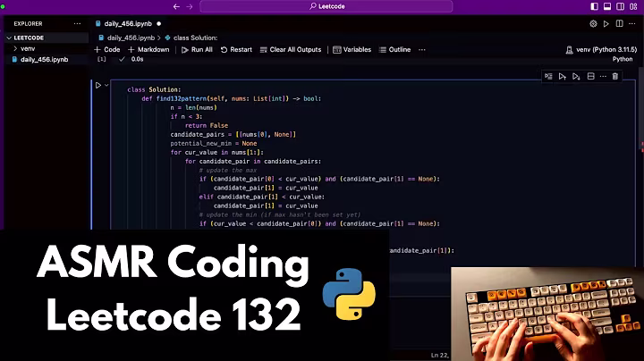Screen dimensions: 644x361
Task: Go forward with the right arrow
Action: pyautogui.click(x=190, y=6)
